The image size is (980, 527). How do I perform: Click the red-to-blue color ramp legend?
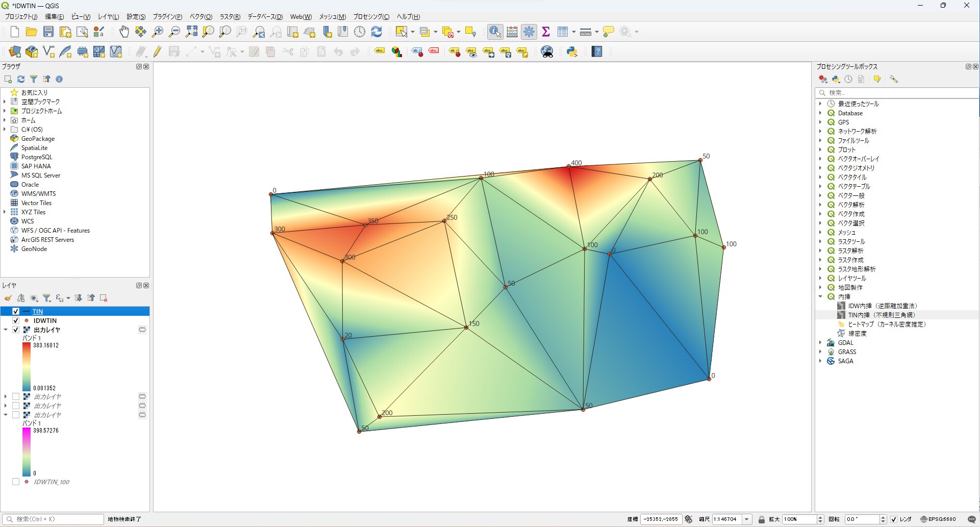coord(27,366)
